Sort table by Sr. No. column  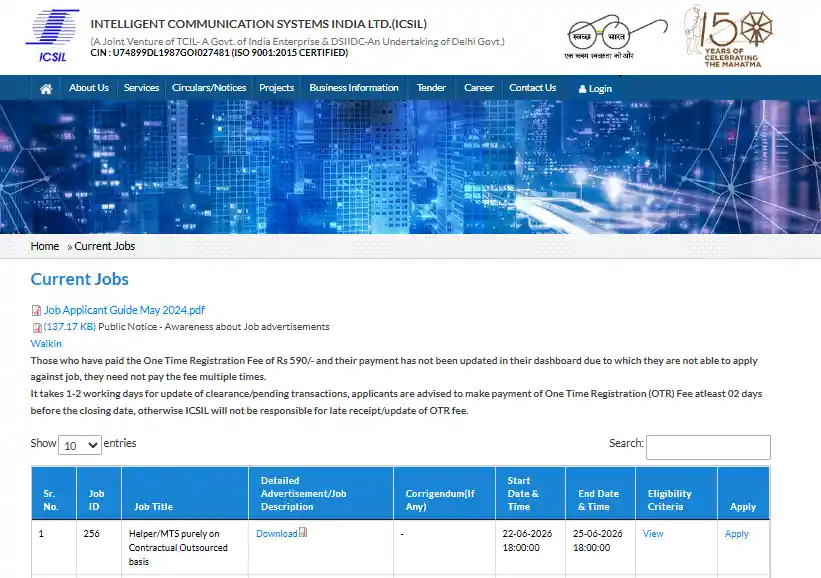tap(54, 493)
